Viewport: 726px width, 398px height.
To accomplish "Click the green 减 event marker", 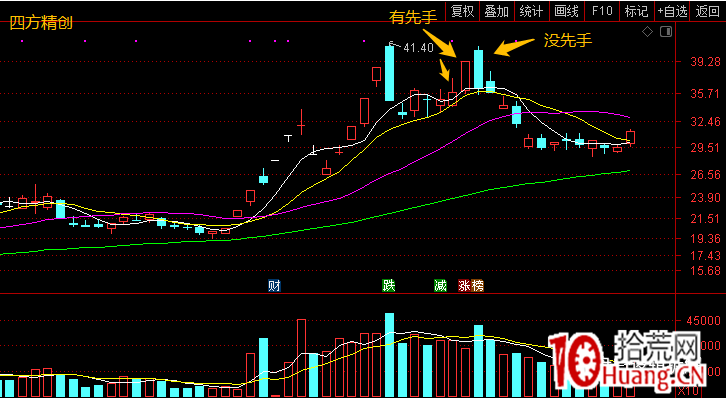I will click(440, 285).
